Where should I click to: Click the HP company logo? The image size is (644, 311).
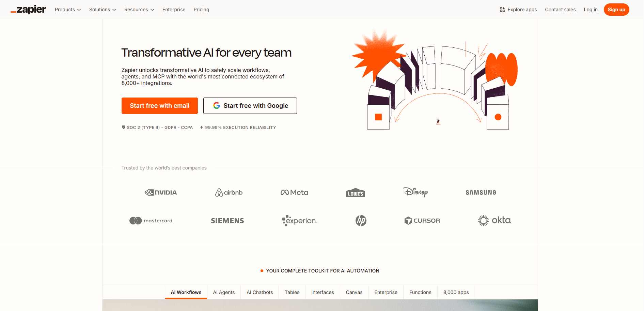pos(361,221)
